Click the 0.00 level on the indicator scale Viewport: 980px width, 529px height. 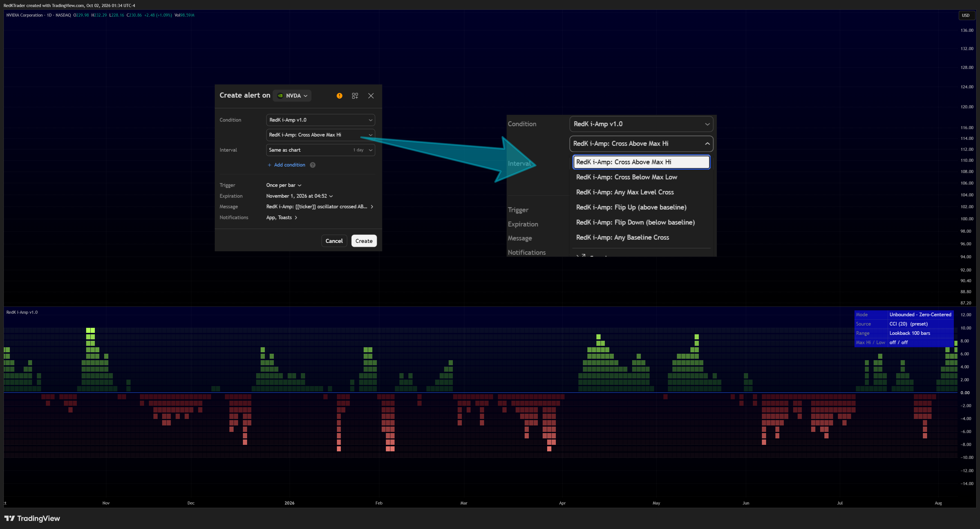[965, 393]
